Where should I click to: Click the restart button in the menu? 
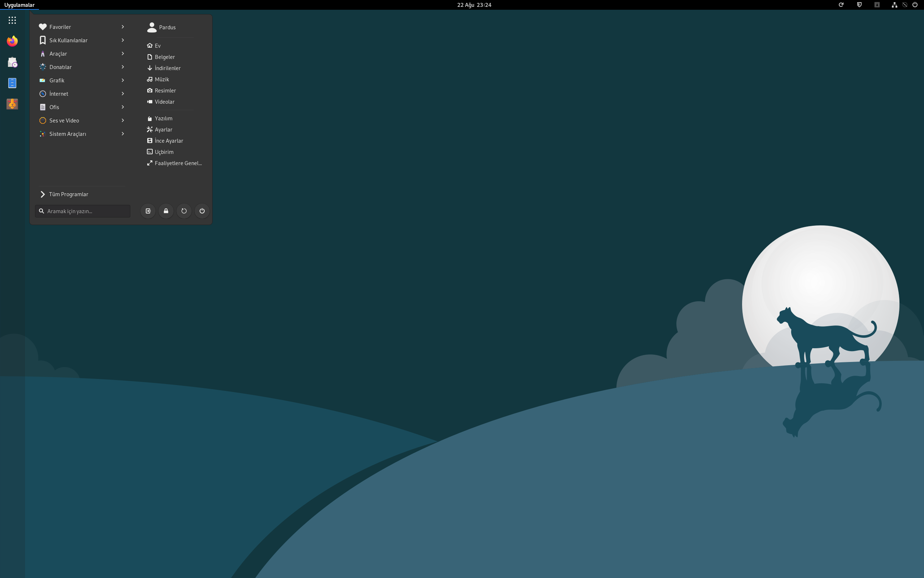click(x=184, y=211)
